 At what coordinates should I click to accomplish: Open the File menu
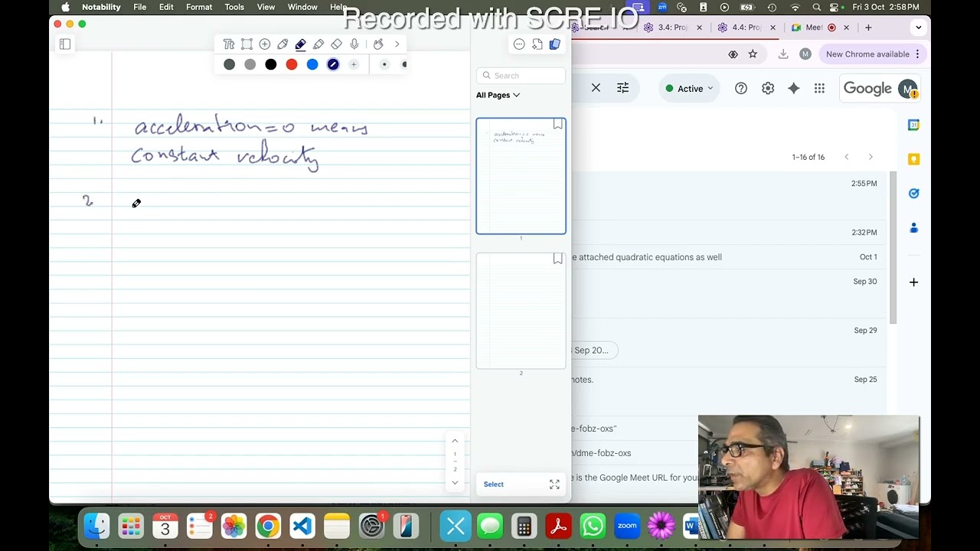(x=139, y=7)
